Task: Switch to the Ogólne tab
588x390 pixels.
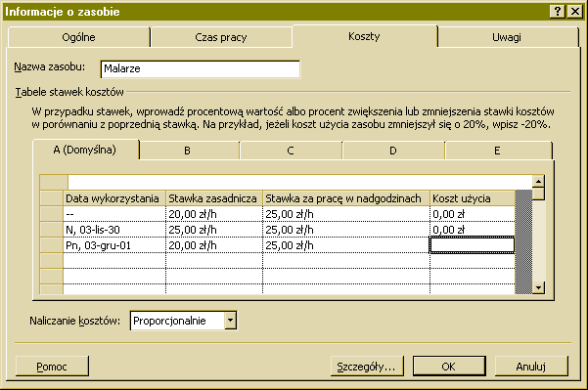Action: tap(78, 37)
